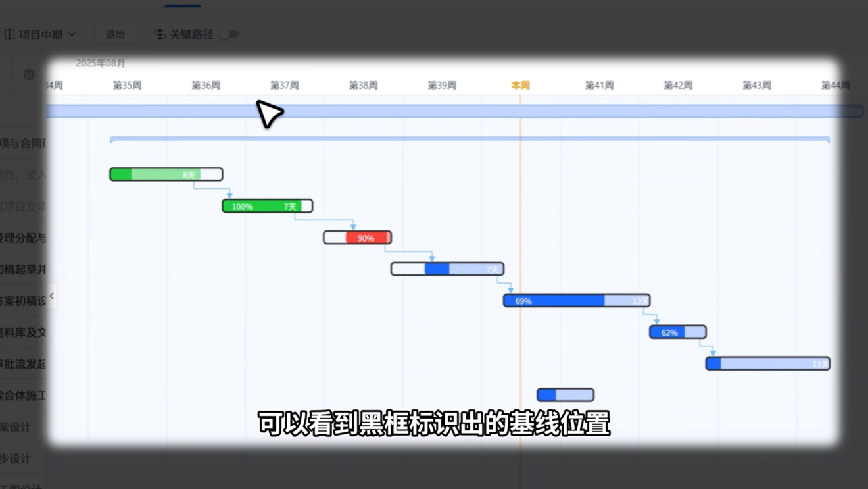Select the 第44周 week header
This screenshot has width=868, height=489.
click(835, 86)
